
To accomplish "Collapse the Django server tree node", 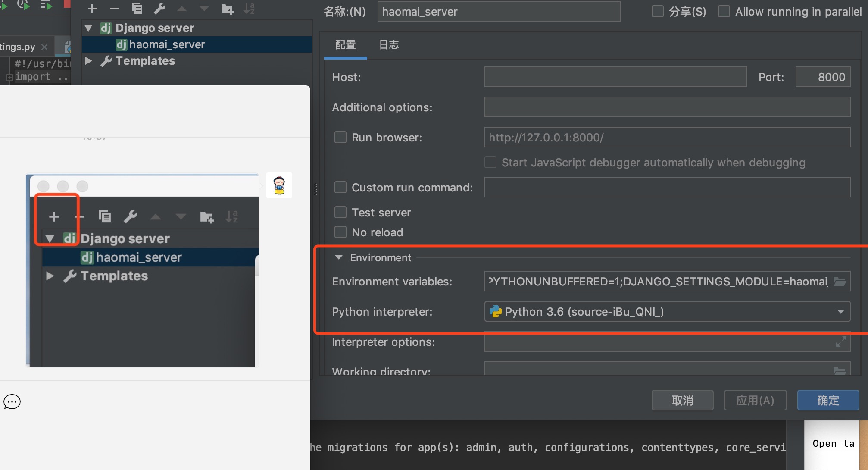I will 88,28.
